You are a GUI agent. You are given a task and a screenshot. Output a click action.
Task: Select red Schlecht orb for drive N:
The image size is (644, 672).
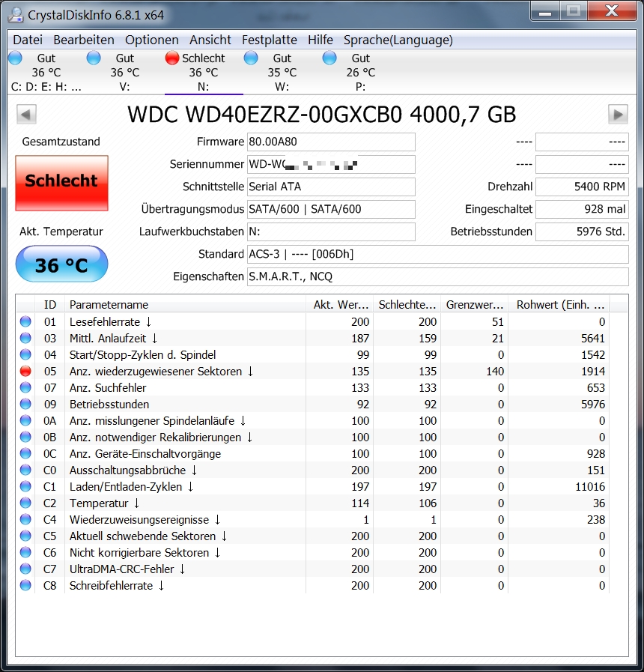(171, 58)
